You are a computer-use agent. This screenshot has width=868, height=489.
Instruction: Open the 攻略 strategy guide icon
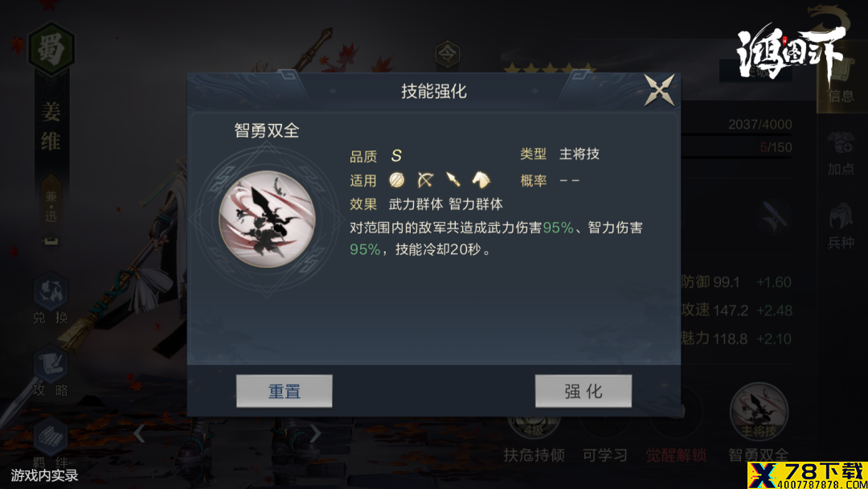pyautogui.click(x=51, y=371)
